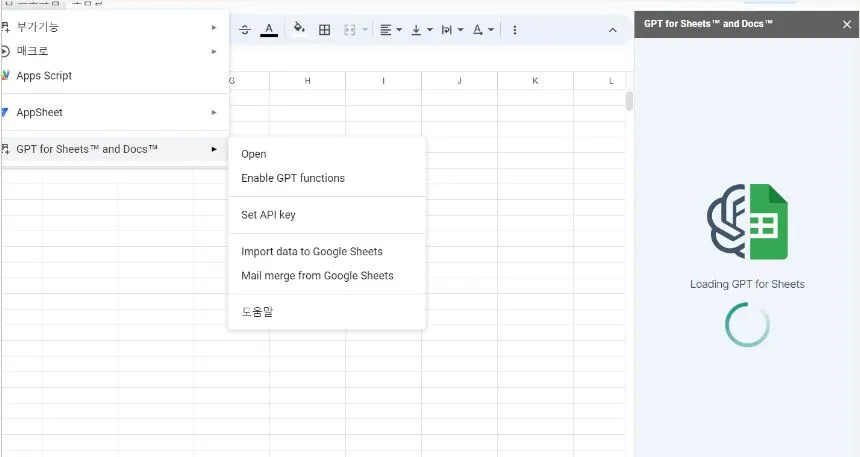Click the GPT for Sheets logo

(x=748, y=222)
